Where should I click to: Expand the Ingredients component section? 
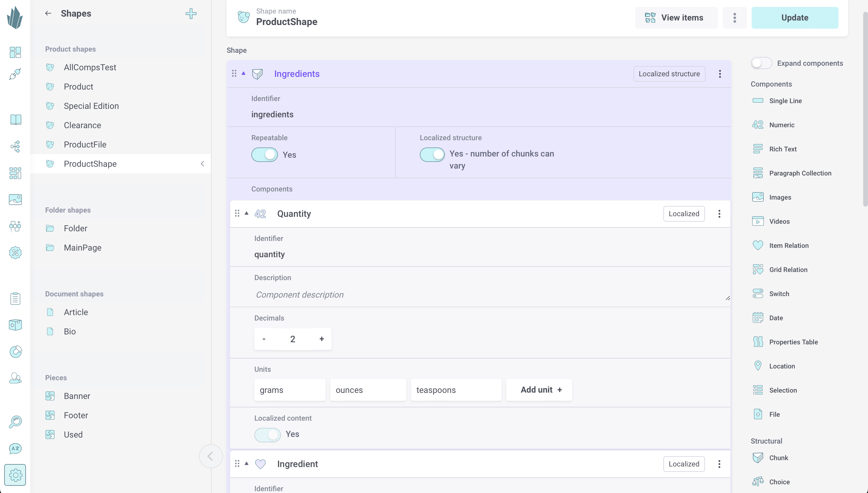(243, 73)
